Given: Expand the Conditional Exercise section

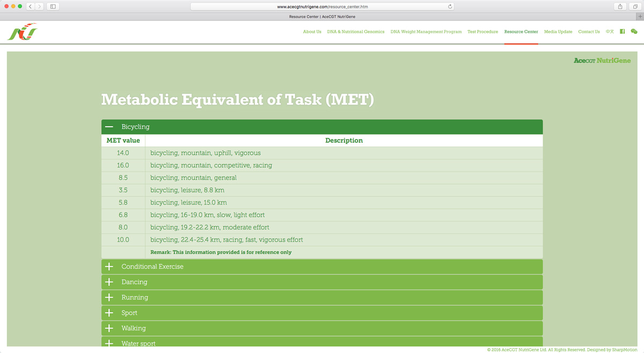Looking at the screenshot, I should coord(109,267).
